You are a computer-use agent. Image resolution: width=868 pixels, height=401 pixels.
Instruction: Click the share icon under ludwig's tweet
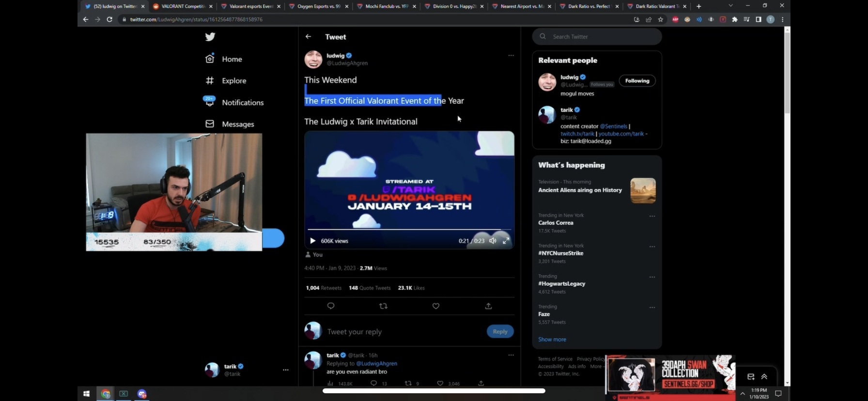(x=488, y=306)
